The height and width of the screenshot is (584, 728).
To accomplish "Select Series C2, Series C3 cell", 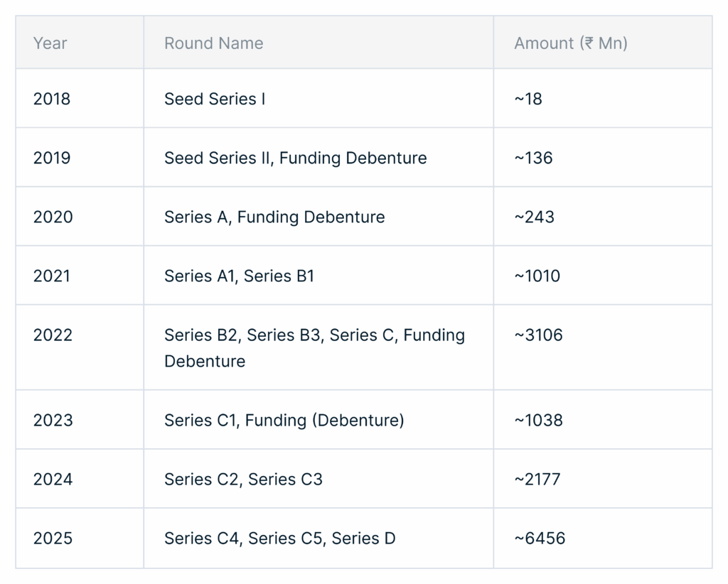I will tap(318, 478).
